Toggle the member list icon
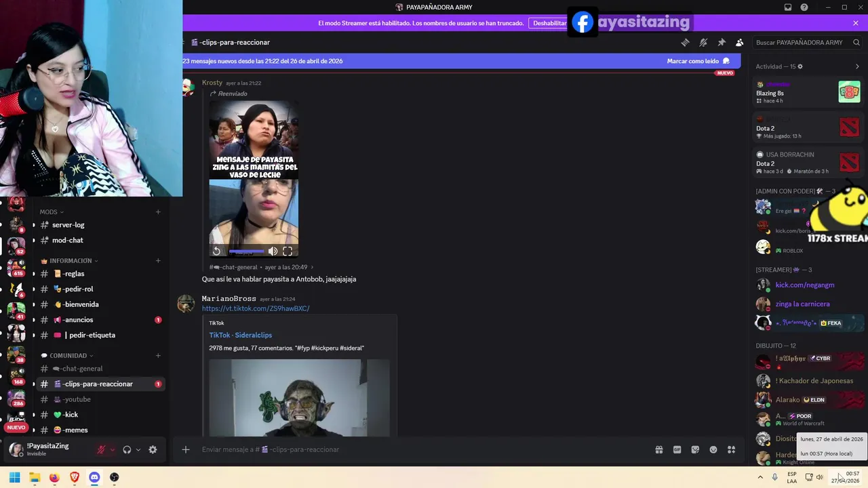Viewport: 868px width, 488px height. [x=740, y=42]
